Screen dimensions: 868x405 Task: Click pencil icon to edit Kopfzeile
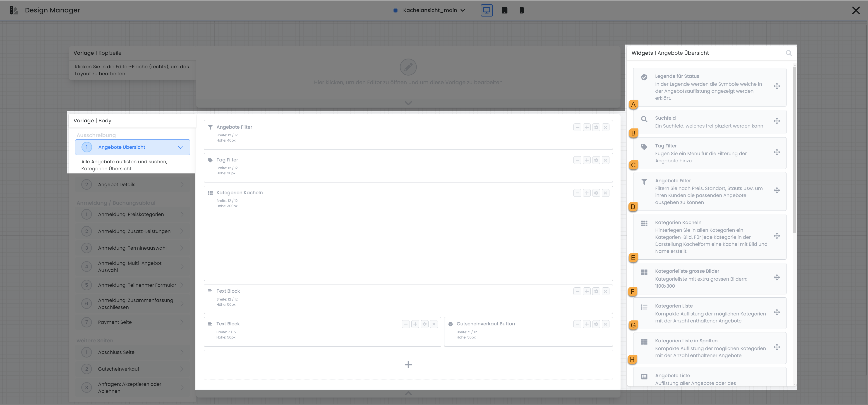click(x=408, y=67)
